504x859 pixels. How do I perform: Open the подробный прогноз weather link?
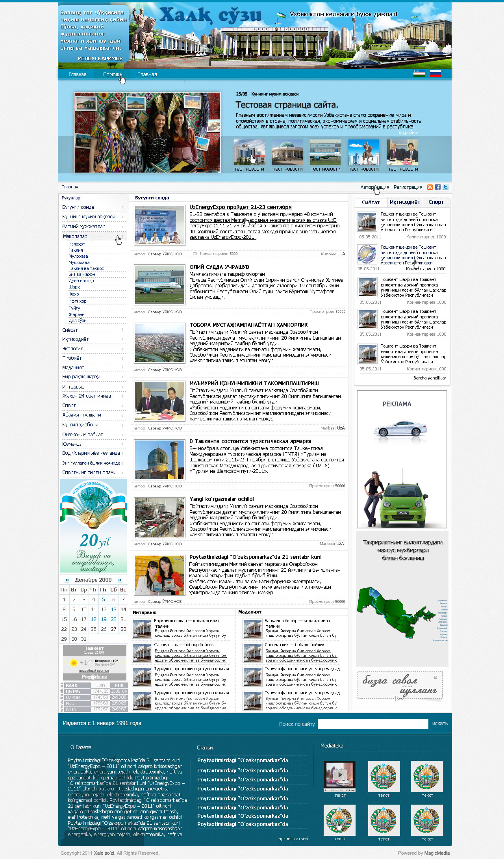94,671
